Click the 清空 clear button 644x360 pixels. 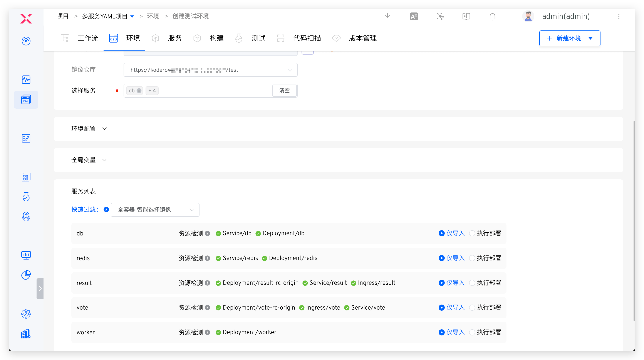pos(285,90)
